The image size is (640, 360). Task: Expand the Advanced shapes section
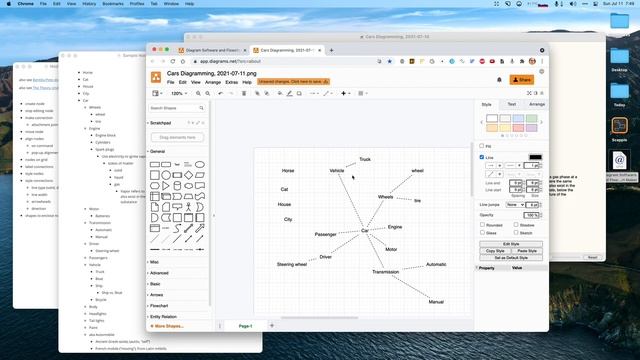coord(159,273)
